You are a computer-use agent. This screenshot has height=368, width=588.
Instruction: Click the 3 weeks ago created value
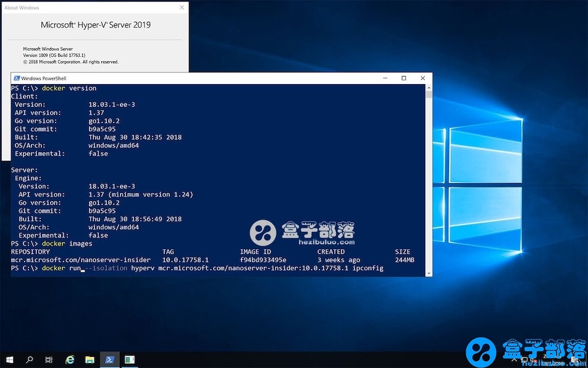338,260
